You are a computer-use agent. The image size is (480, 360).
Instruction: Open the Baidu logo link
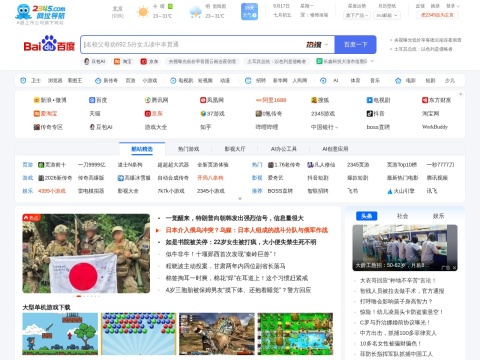point(49,44)
